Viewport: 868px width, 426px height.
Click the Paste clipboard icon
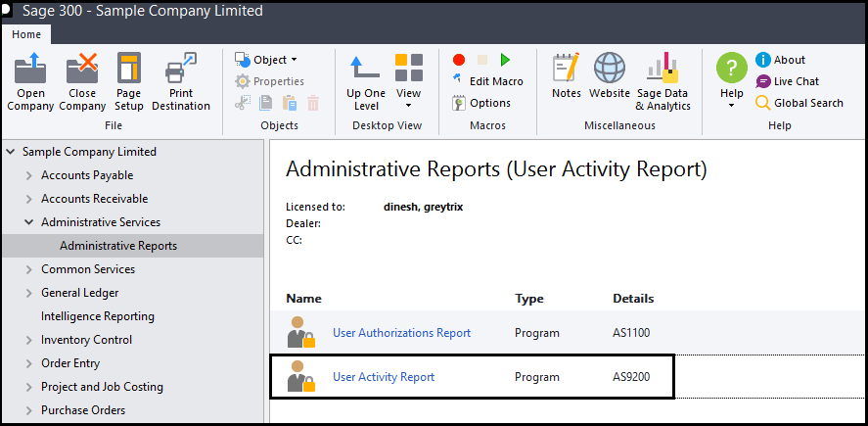pos(290,103)
